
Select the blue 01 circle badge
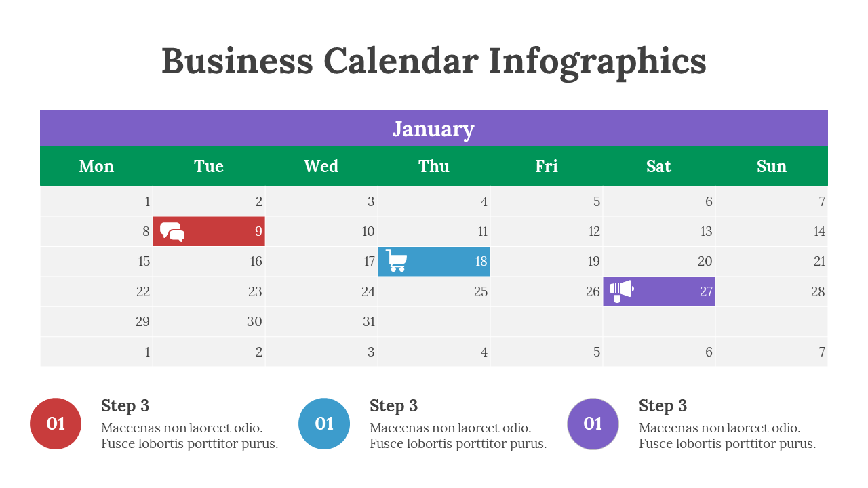click(x=324, y=424)
